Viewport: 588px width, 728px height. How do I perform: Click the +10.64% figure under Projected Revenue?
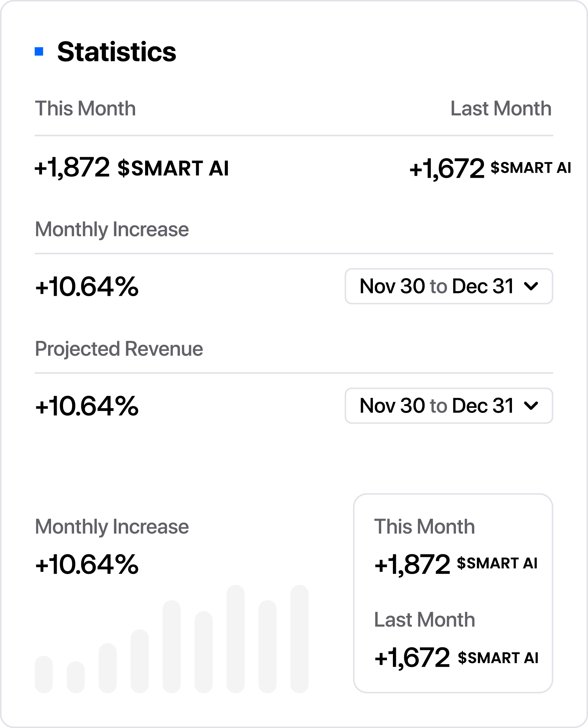coord(87,406)
